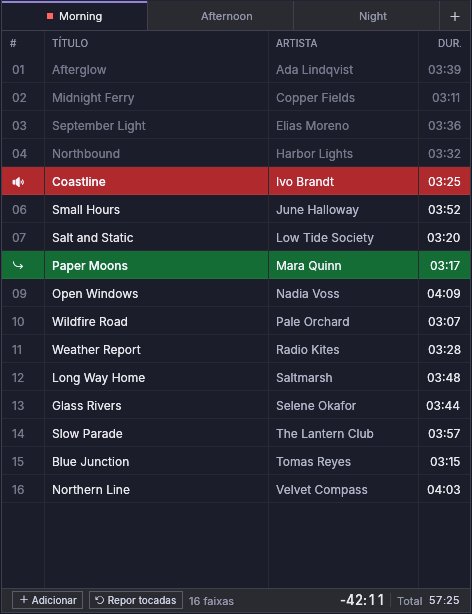The image size is (472, 614).
Task: Click the red playing indicator on the Morning tab
Action: 50,16
